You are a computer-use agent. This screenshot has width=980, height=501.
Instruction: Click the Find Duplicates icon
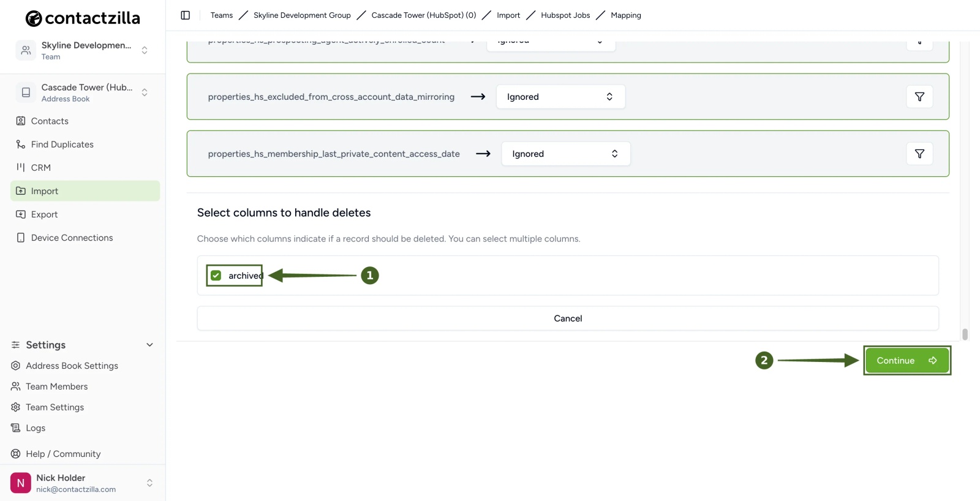(x=21, y=145)
